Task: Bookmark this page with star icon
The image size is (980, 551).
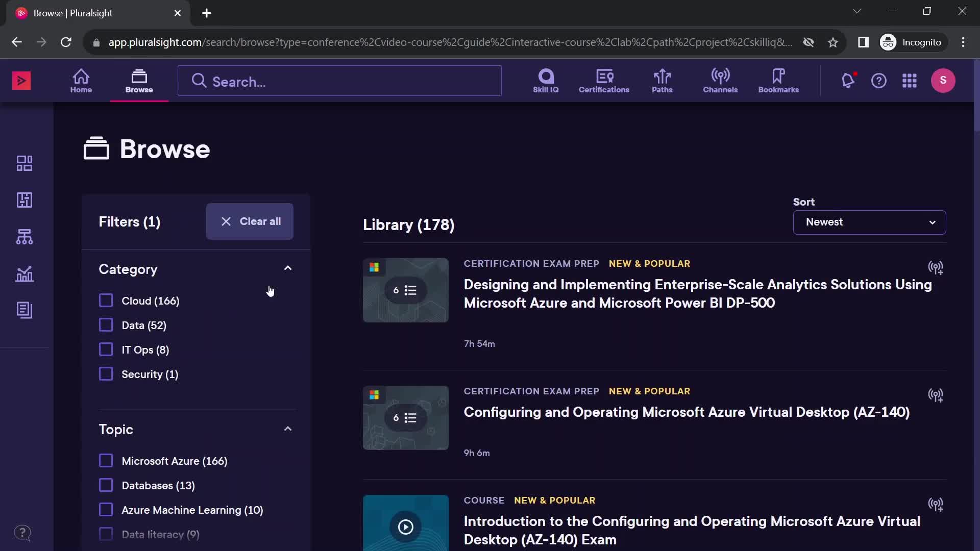Action: [833, 42]
